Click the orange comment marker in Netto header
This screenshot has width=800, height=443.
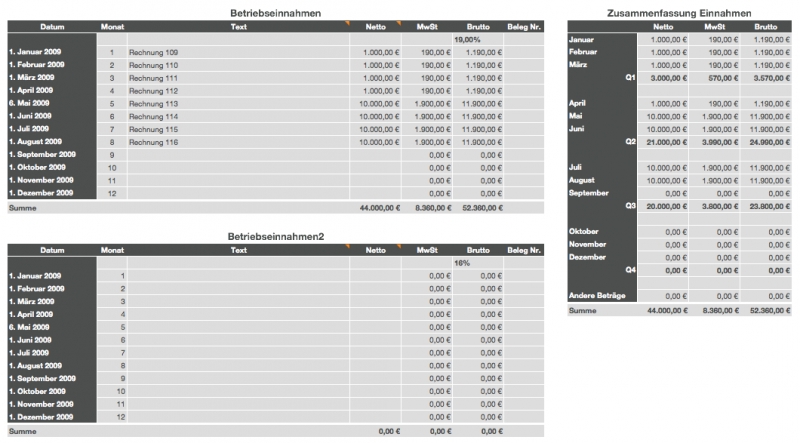397,22
